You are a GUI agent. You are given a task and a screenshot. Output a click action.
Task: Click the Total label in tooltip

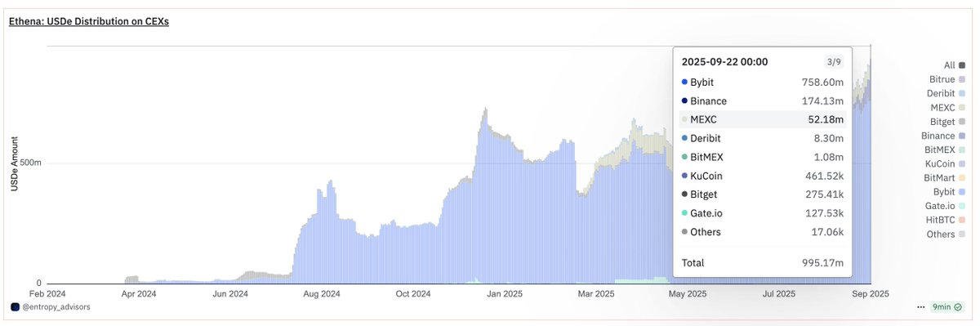click(x=693, y=263)
